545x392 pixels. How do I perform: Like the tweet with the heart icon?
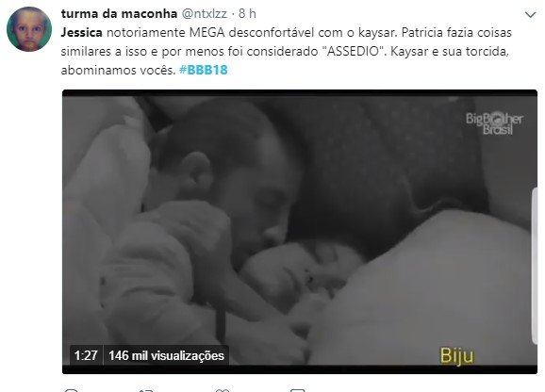pyautogui.click(x=223, y=390)
